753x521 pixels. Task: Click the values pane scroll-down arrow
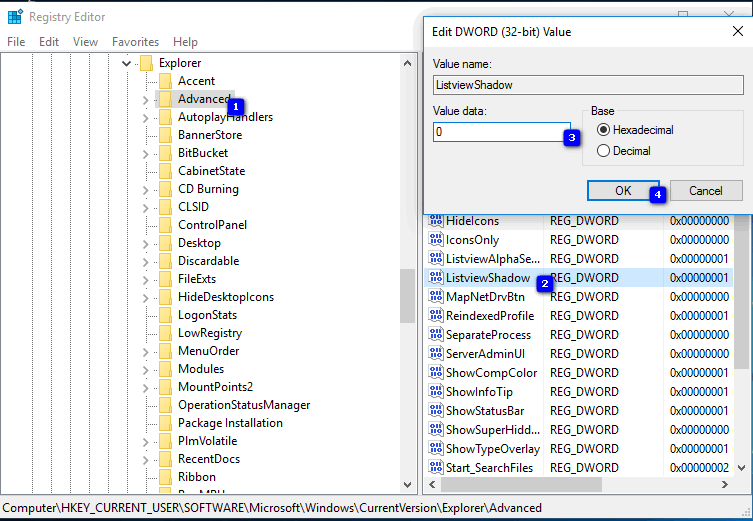click(741, 467)
